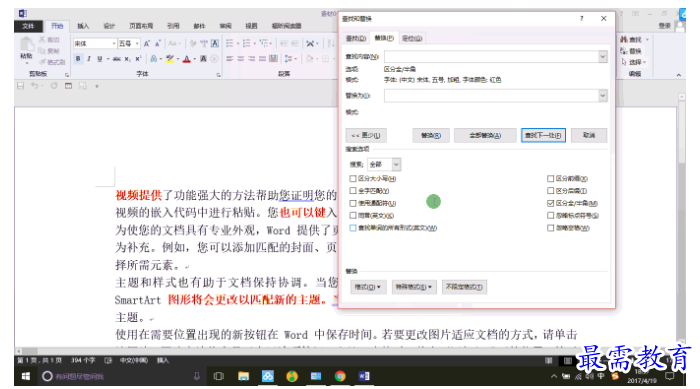Image resolution: width=700 pixels, height=389 pixels.
Task: Apply Underline from the ribbon
Action: coord(100,59)
